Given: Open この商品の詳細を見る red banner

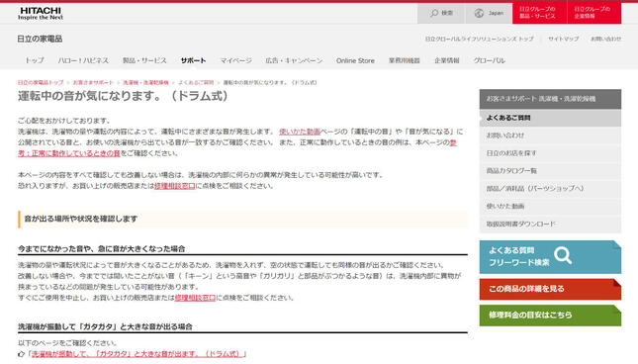Looking at the screenshot, I should [550, 289].
